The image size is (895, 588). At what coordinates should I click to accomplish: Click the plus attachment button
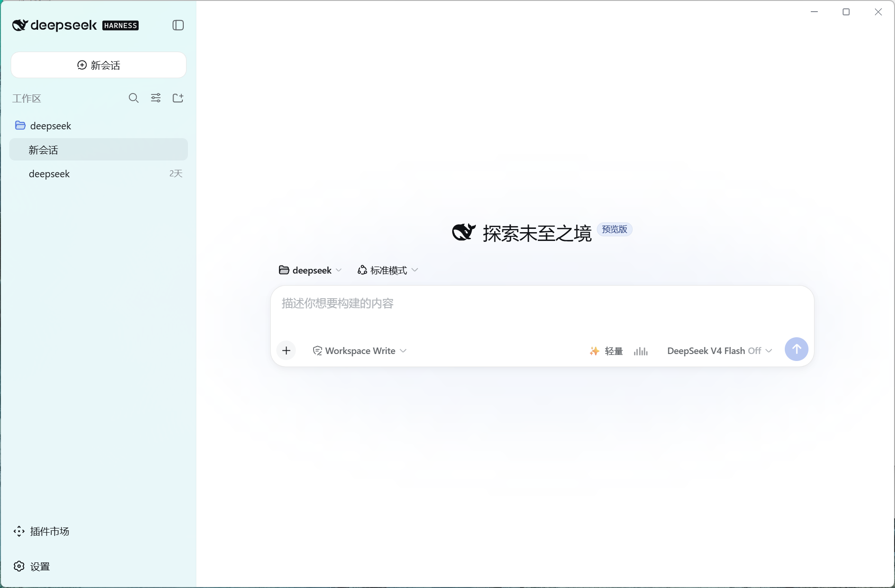coord(287,350)
